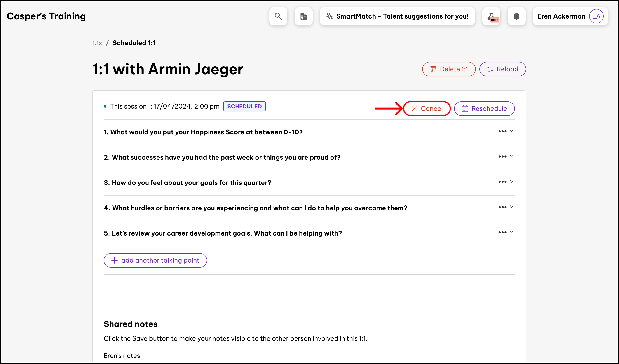This screenshot has height=364, width=619.
Task: Go to 1:1s breadcrumb link
Action: click(x=97, y=43)
